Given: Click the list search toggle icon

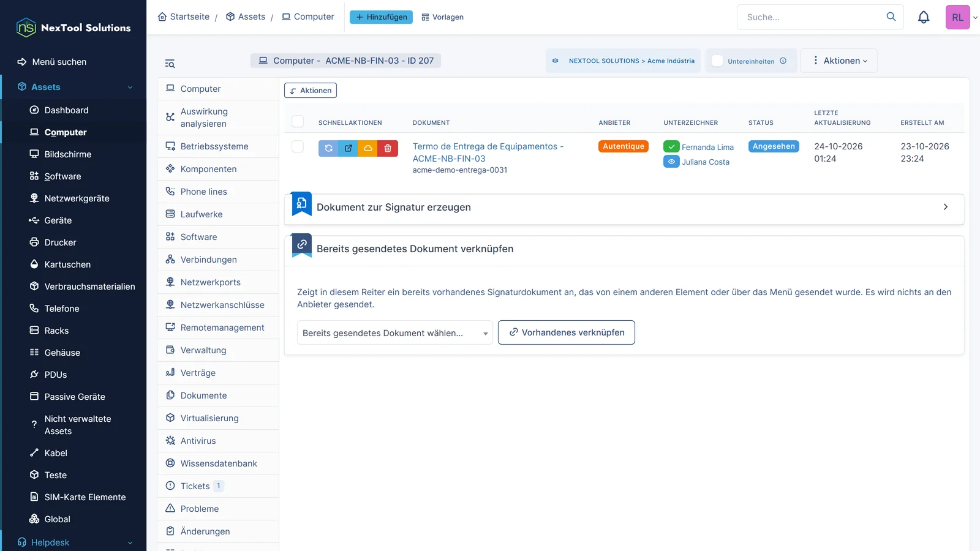Looking at the screenshot, I should tap(170, 64).
